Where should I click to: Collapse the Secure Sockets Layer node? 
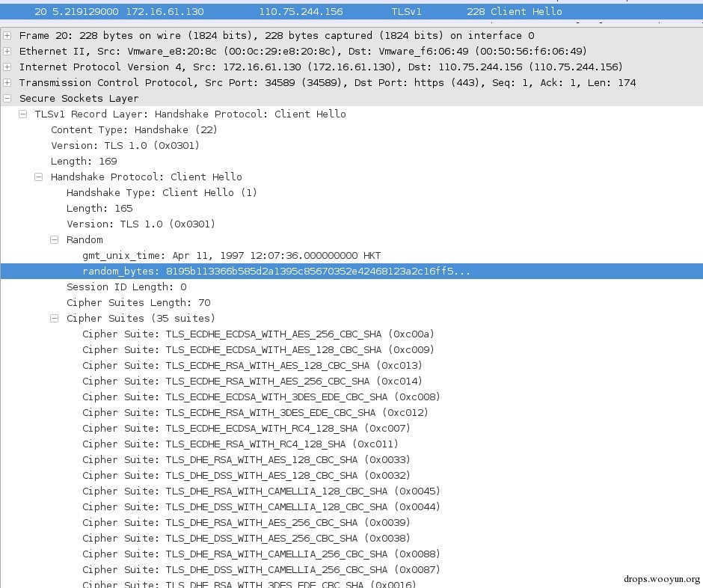coord(7,98)
